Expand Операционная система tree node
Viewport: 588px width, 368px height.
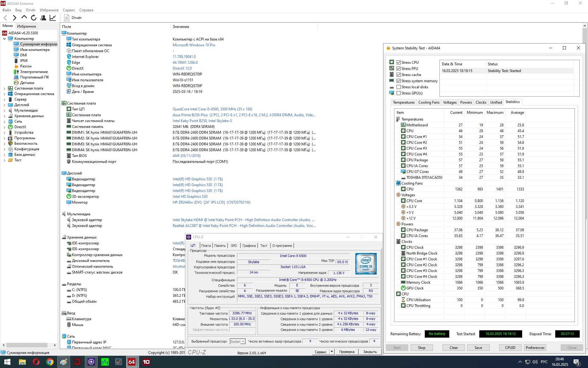[4, 94]
